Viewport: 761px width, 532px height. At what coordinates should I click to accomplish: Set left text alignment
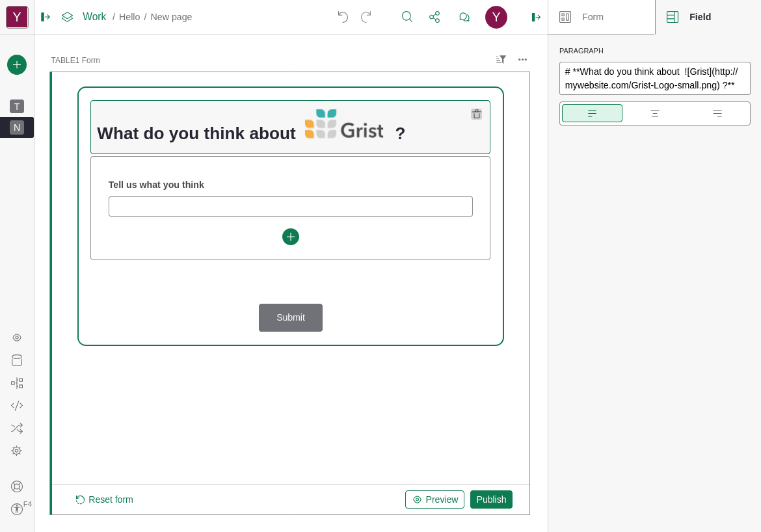(592, 114)
